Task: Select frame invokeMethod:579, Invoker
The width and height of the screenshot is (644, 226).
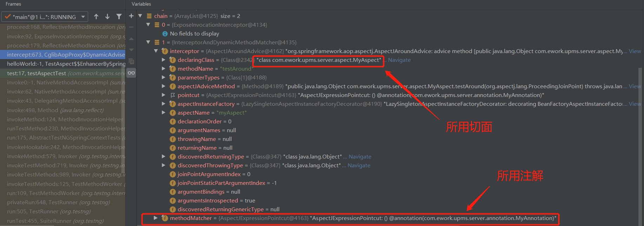Action: [x=63, y=156]
